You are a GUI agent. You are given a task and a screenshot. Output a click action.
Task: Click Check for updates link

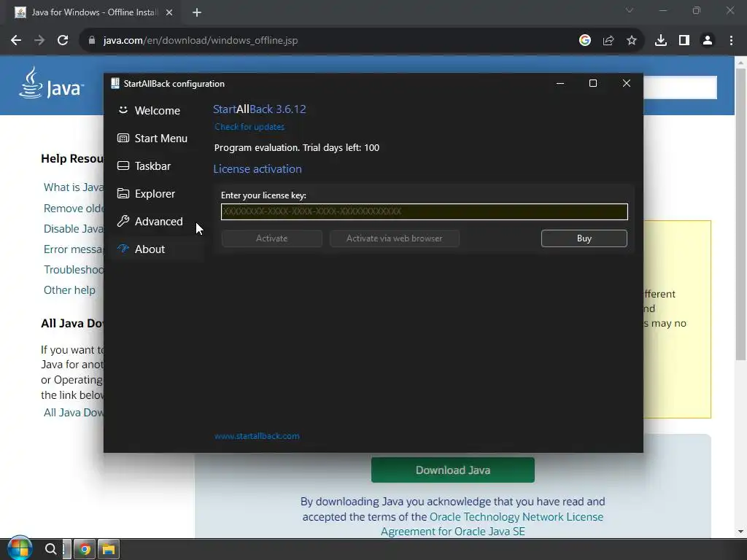point(249,127)
